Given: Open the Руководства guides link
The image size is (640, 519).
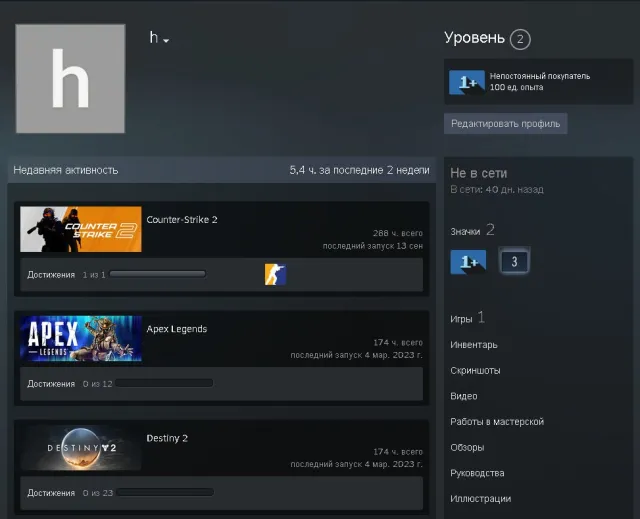Looking at the screenshot, I should coord(477,473).
